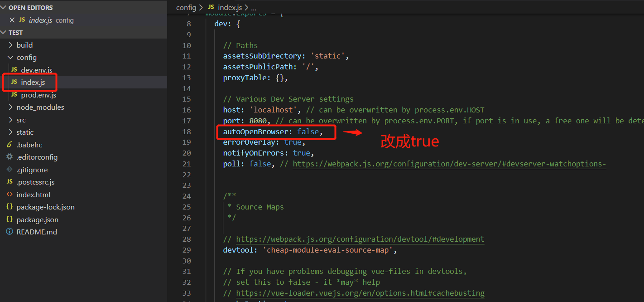Open webpack devtool development link

click(x=360, y=239)
